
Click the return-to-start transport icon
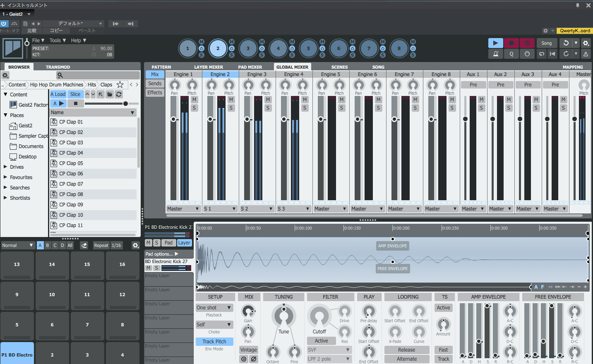pos(552,54)
